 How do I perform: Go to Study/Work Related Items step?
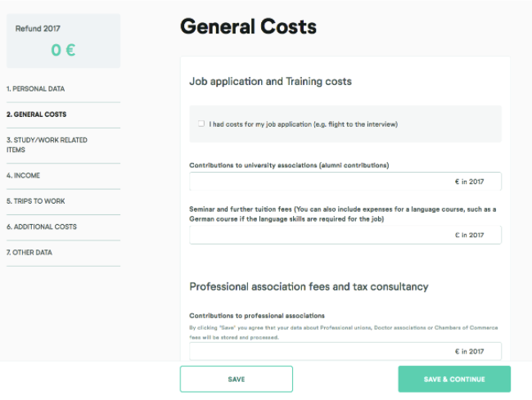47,145
